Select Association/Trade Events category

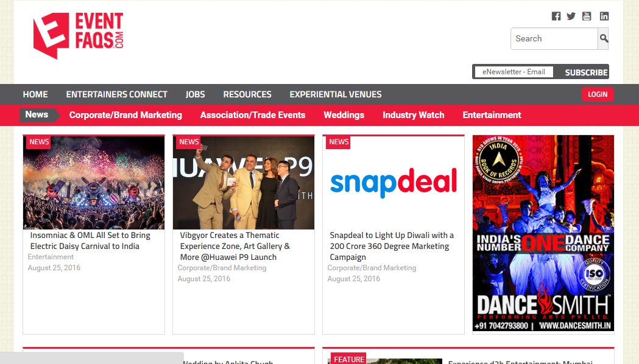pyautogui.click(x=253, y=115)
